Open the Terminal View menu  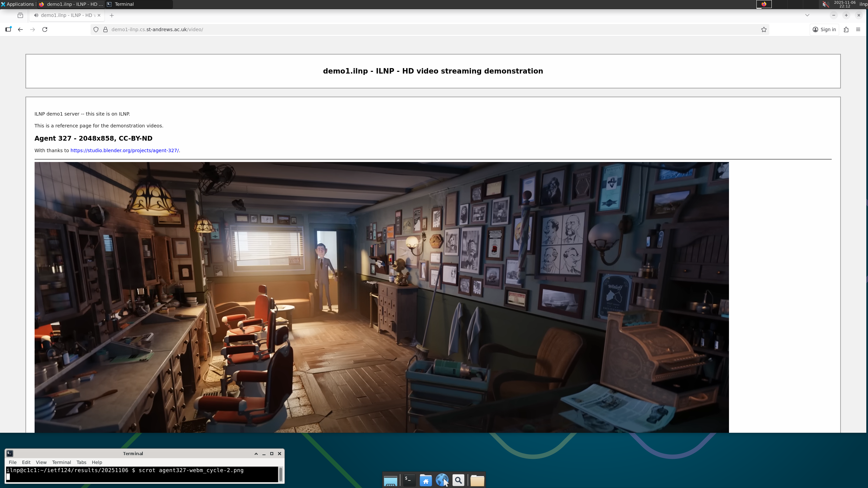tap(41, 462)
